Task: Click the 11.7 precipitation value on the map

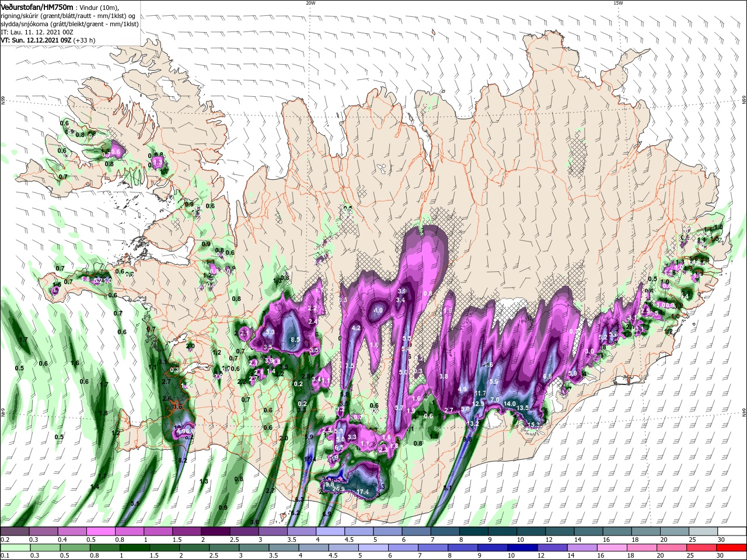Action: pos(480,394)
